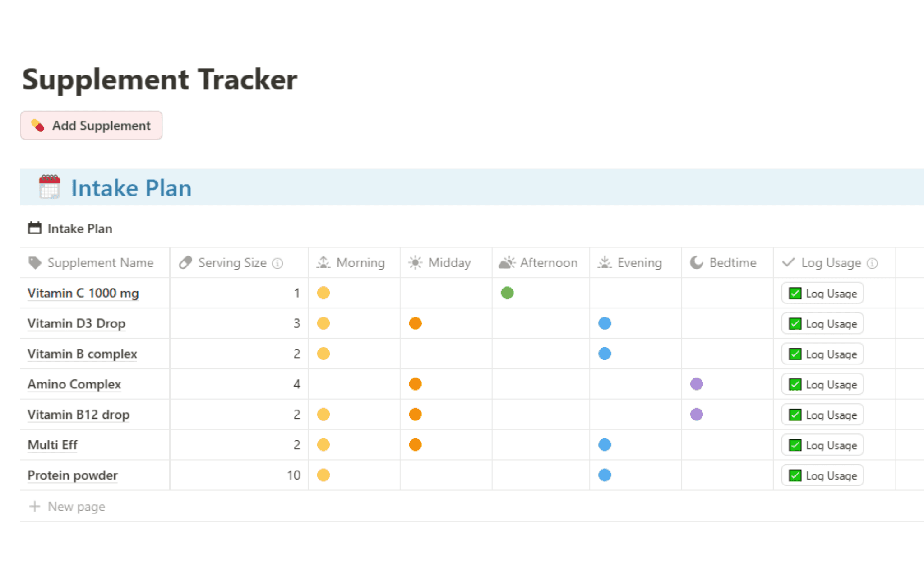
Task: Toggle the checkbox in Protein powder's Log Usage button
Action: 794,475
